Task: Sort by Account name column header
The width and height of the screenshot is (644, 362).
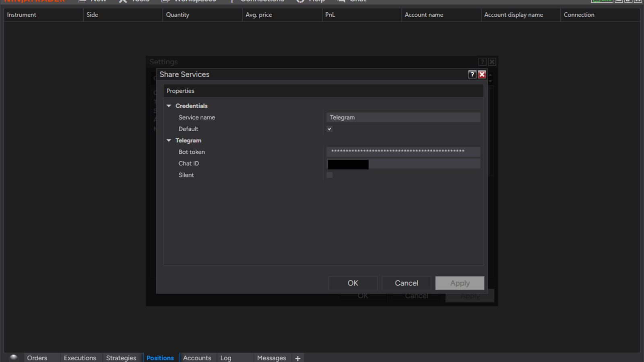Action: point(441,15)
